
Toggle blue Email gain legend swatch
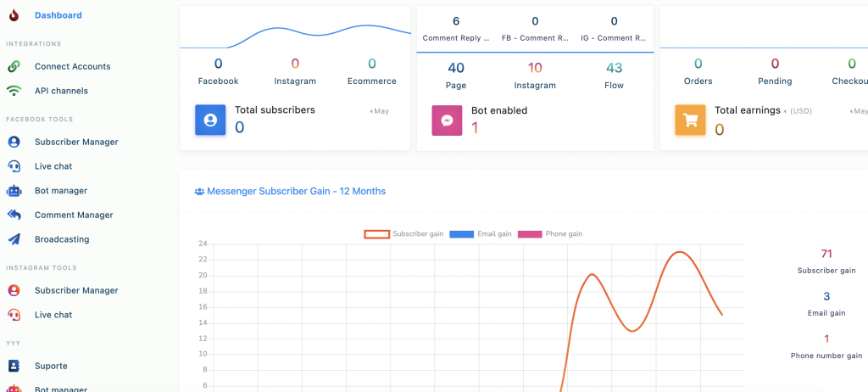coord(462,234)
